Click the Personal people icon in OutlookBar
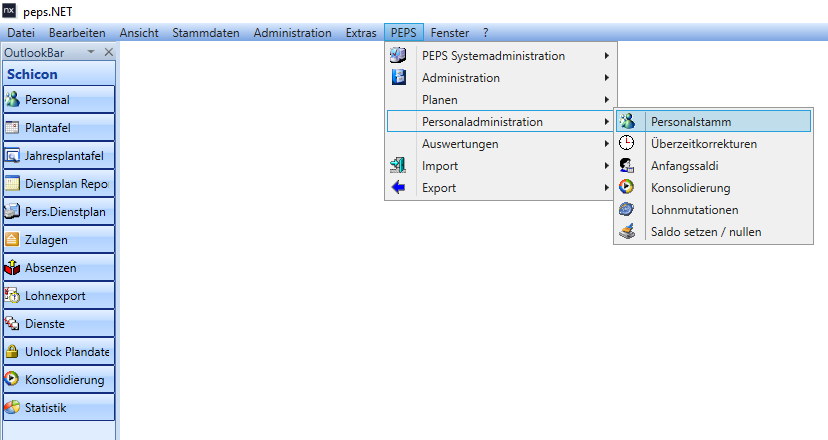This screenshot has height=440, width=828. click(12, 99)
